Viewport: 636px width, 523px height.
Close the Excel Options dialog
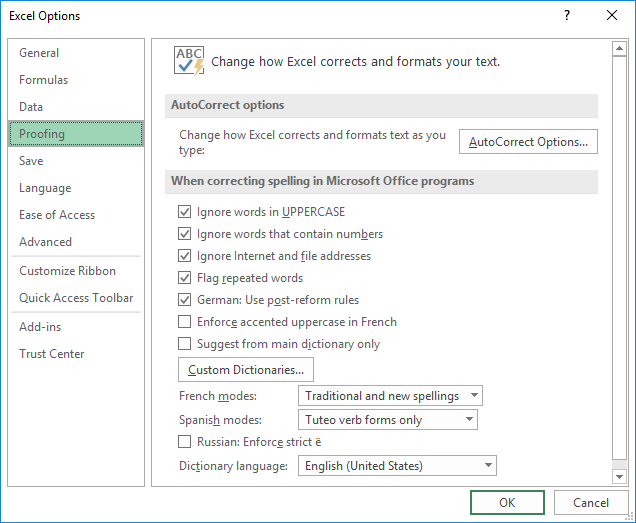(612, 15)
